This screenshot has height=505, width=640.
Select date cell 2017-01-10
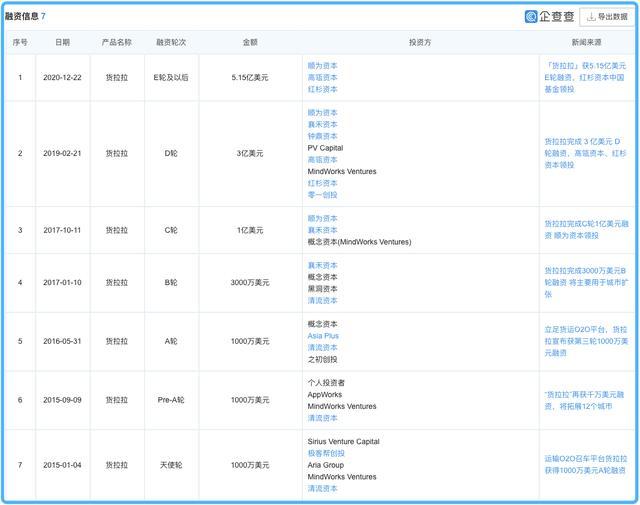pos(62,283)
